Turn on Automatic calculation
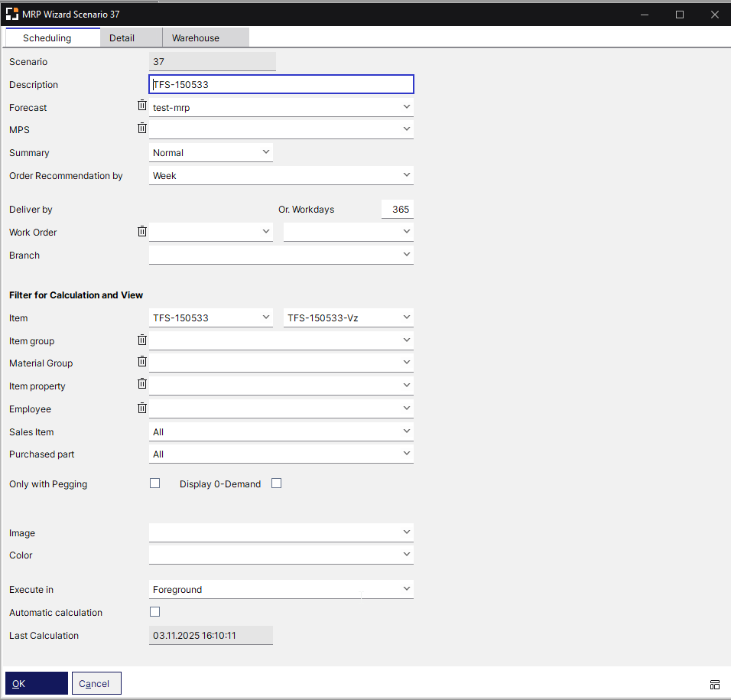This screenshot has height=700, width=731. pyautogui.click(x=154, y=611)
